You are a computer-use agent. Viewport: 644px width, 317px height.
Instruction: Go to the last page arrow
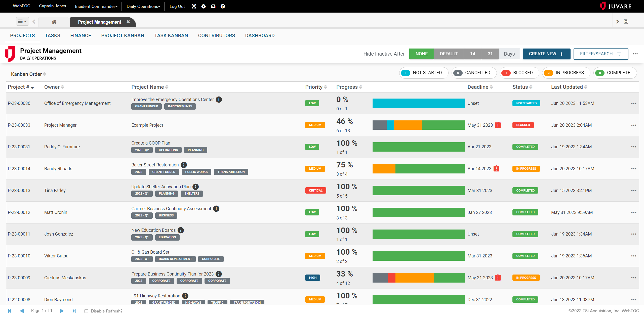[x=74, y=311]
